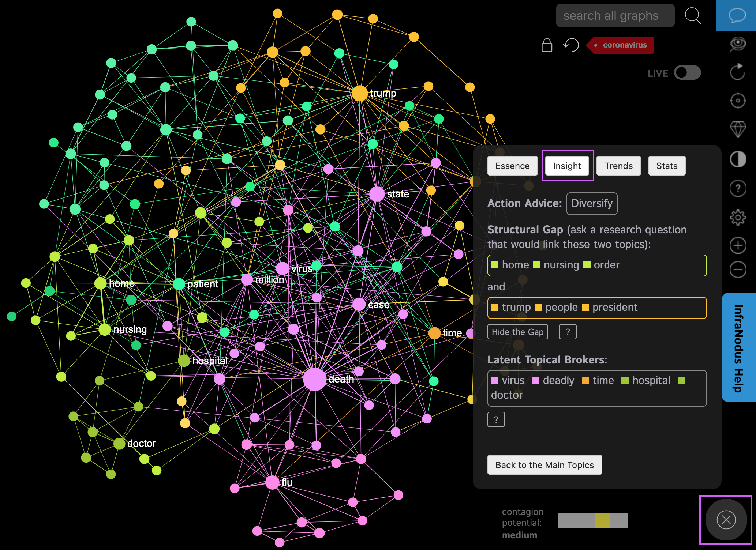Click the 'deadly' broker keyword
This screenshot has height=550, width=756.
click(x=558, y=380)
